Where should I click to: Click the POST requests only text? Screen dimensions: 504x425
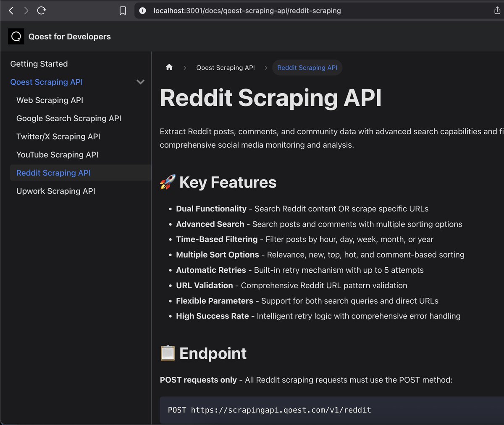tap(198, 380)
